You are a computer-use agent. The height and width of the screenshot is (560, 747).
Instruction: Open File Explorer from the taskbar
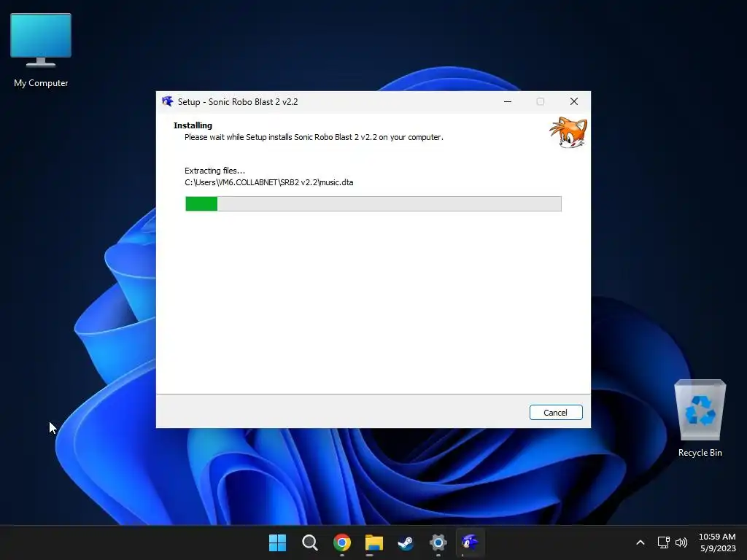[374, 542]
